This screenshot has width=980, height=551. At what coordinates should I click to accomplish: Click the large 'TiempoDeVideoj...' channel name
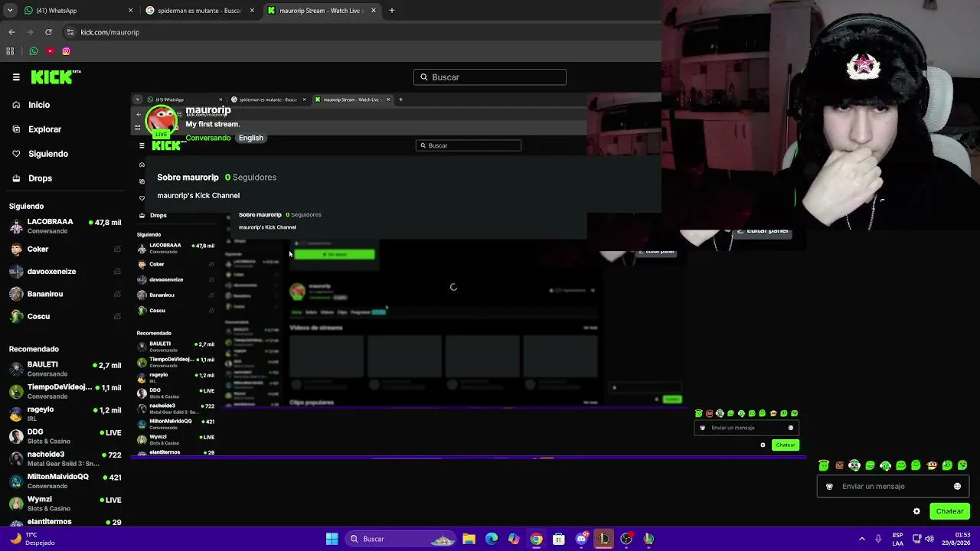tap(60, 387)
